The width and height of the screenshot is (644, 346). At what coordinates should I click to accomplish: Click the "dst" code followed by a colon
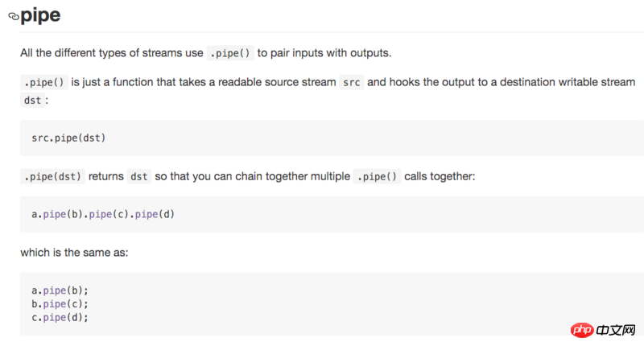tap(32, 101)
